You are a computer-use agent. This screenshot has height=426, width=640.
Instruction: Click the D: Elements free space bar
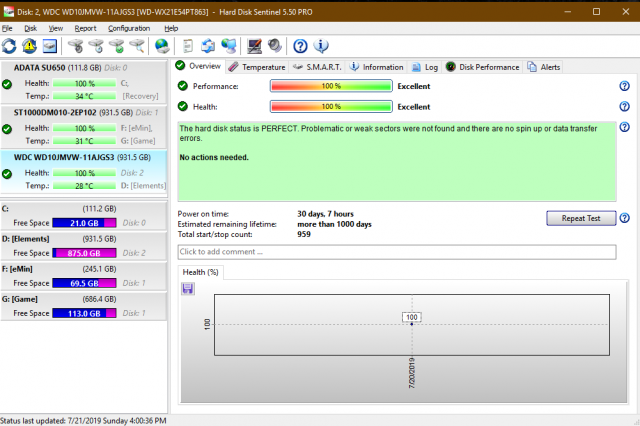pyautogui.click(x=85, y=254)
